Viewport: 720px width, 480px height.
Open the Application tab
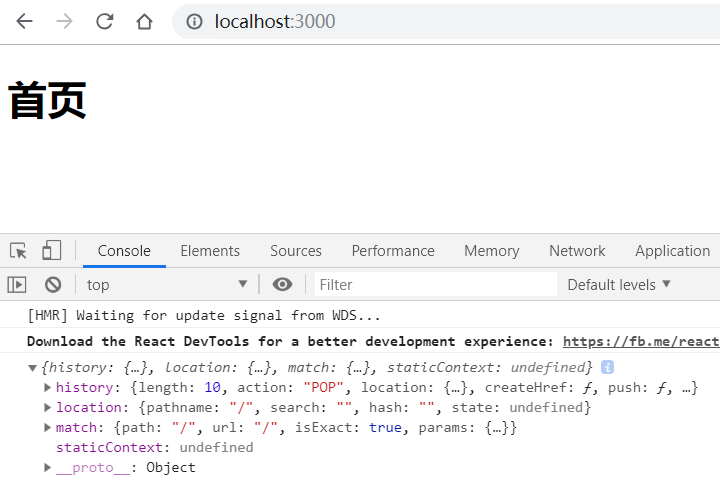click(672, 251)
